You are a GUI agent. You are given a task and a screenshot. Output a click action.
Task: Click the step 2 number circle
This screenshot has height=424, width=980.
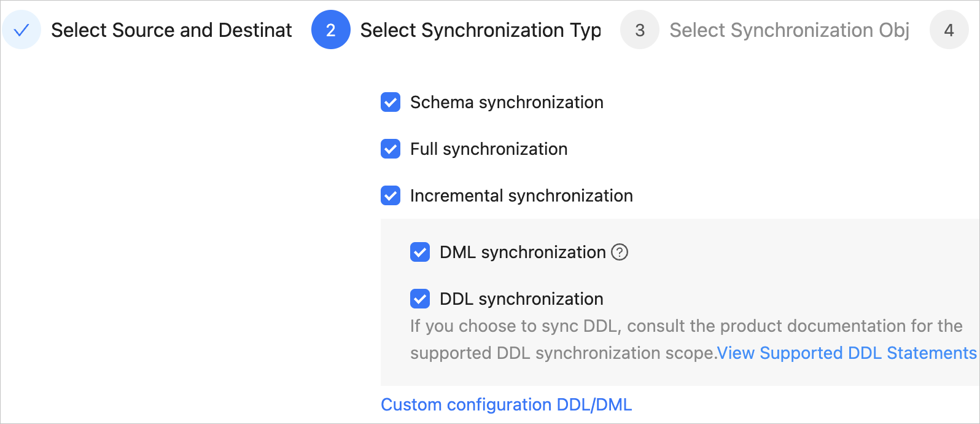tap(330, 29)
